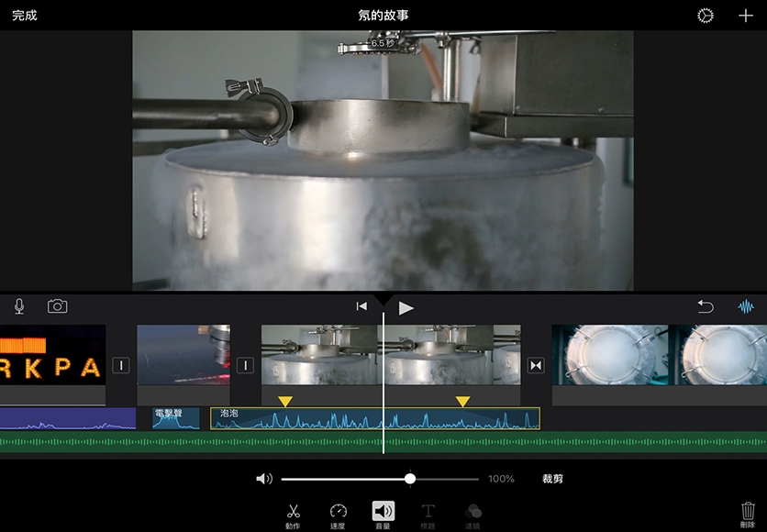Screen dimensions: 767x532
Task: Click the volume slider handle
Action: coord(410,479)
